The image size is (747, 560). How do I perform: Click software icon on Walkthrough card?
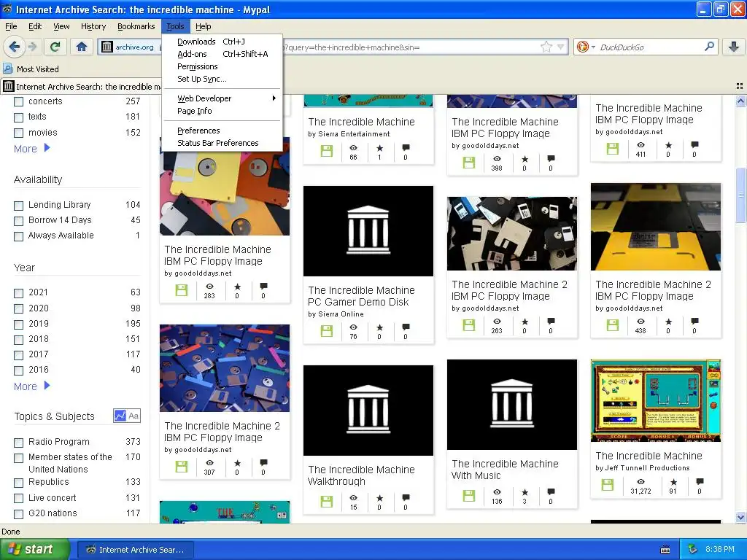(x=326, y=502)
